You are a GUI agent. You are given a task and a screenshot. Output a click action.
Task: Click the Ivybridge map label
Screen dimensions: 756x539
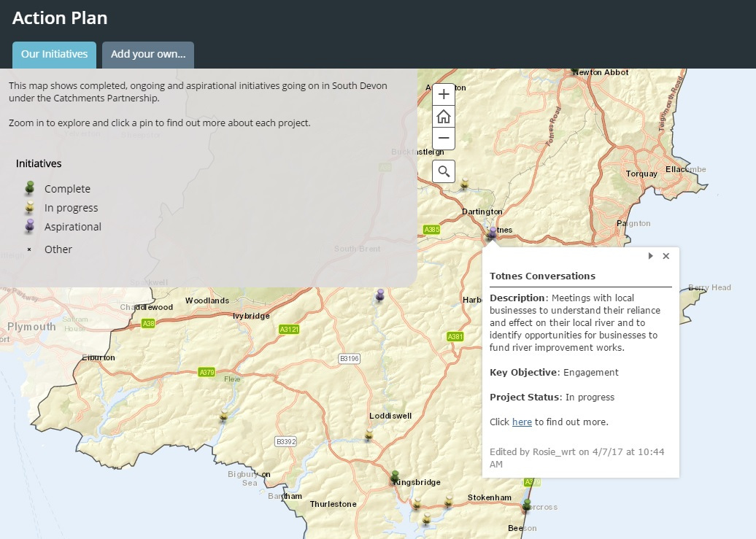coord(251,316)
